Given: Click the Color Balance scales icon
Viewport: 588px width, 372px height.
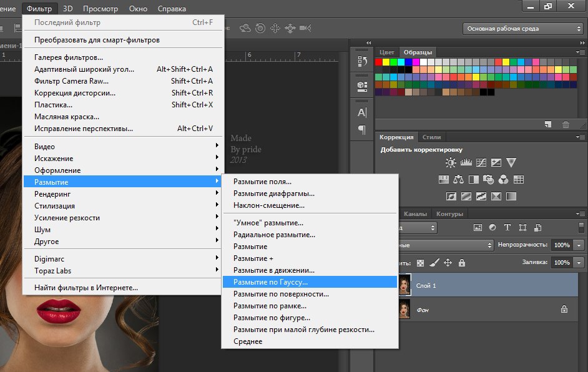Looking at the screenshot, I should tap(459, 180).
